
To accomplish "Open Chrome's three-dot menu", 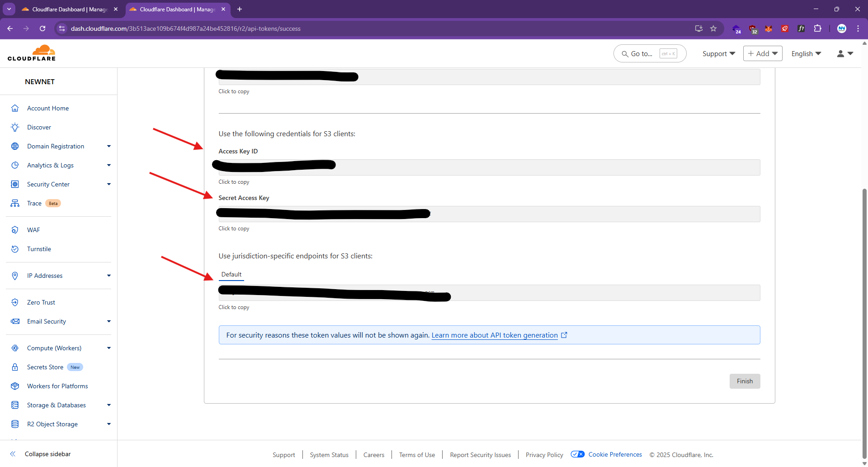I will point(858,29).
